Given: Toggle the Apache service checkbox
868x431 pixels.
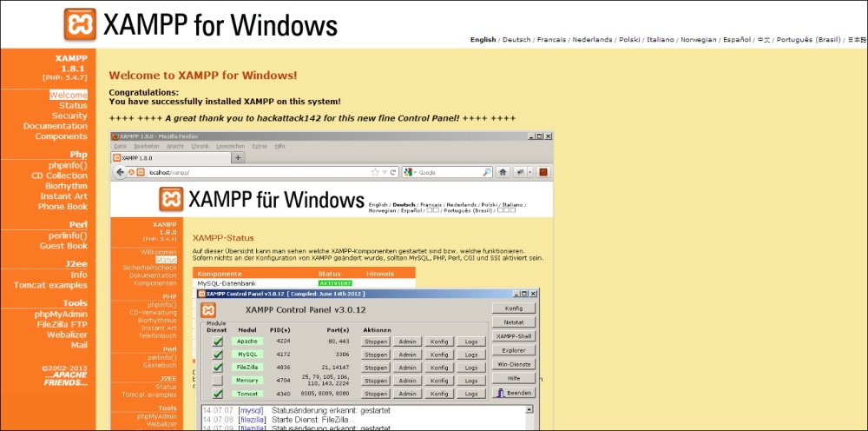Looking at the screenshot, I should [x=218, y=341].
